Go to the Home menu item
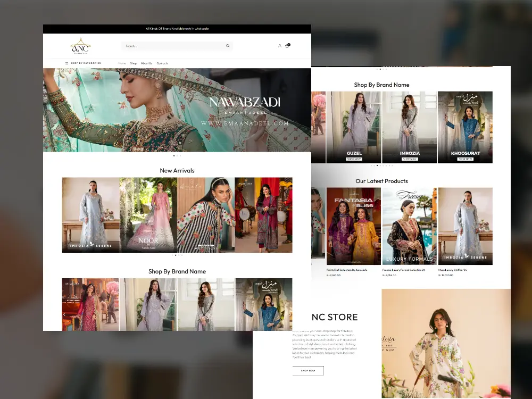 tap(122, 63)
